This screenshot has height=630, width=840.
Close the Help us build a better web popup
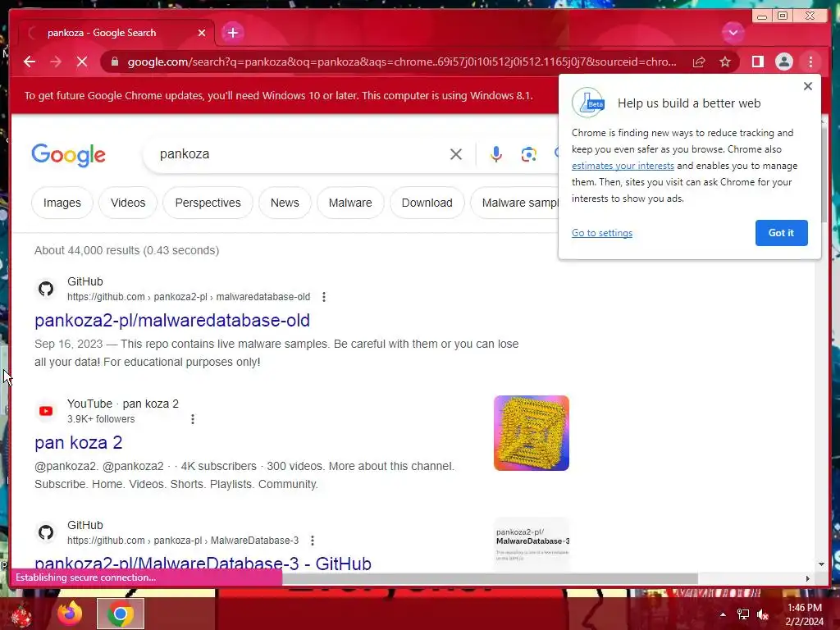tap(808, 86)
